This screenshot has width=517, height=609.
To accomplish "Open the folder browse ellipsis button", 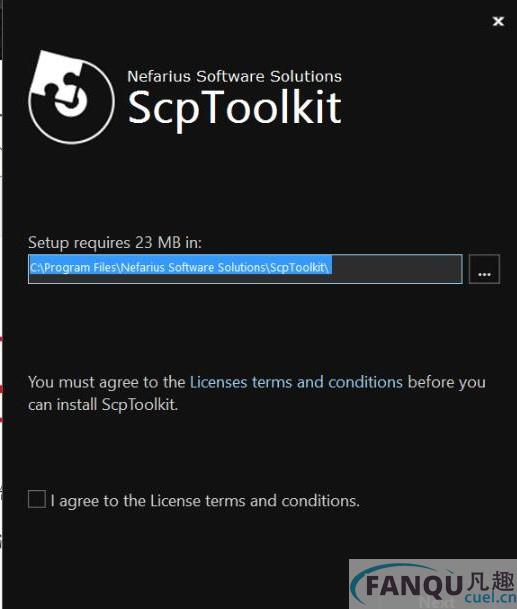I will (484, 269).
